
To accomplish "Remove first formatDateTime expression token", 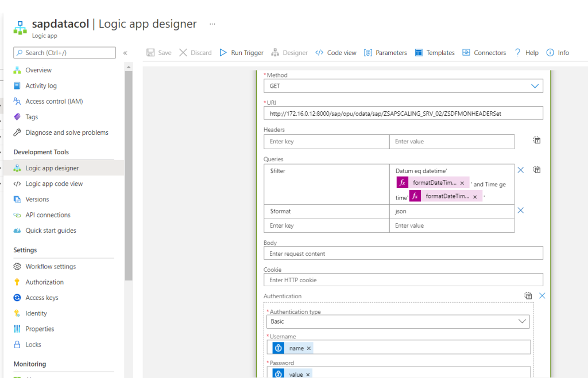I will [x=462, y=183].
